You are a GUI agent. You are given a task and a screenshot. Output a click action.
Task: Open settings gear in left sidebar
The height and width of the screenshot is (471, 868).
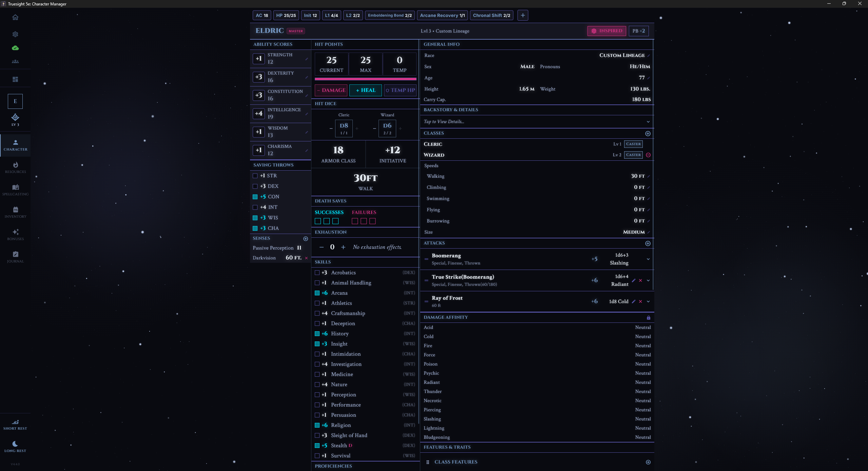(x=15, y=34)
